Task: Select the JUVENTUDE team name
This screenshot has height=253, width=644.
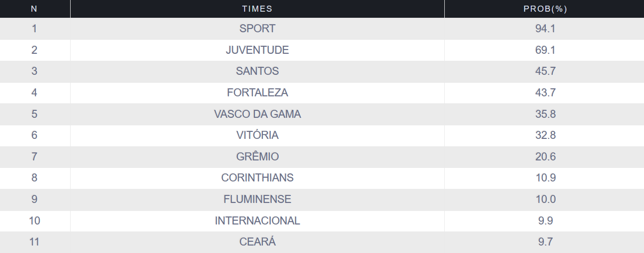Action: pos(257,50)
